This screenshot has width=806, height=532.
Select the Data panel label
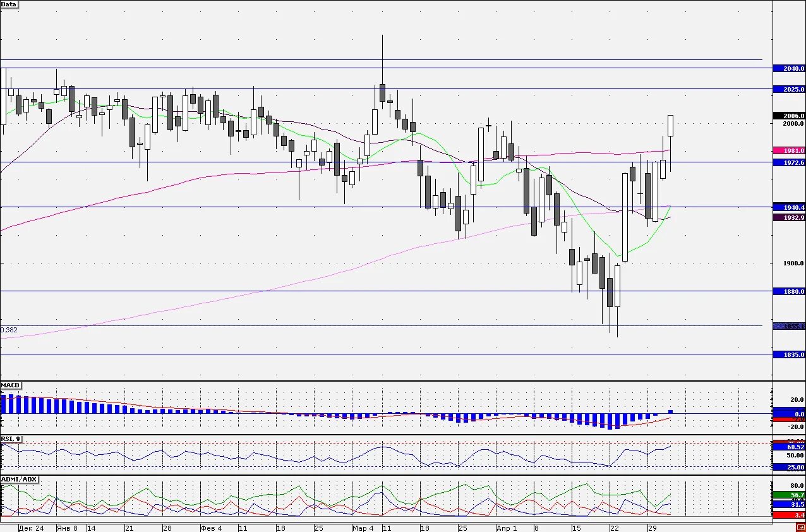[x=9, y=4]
